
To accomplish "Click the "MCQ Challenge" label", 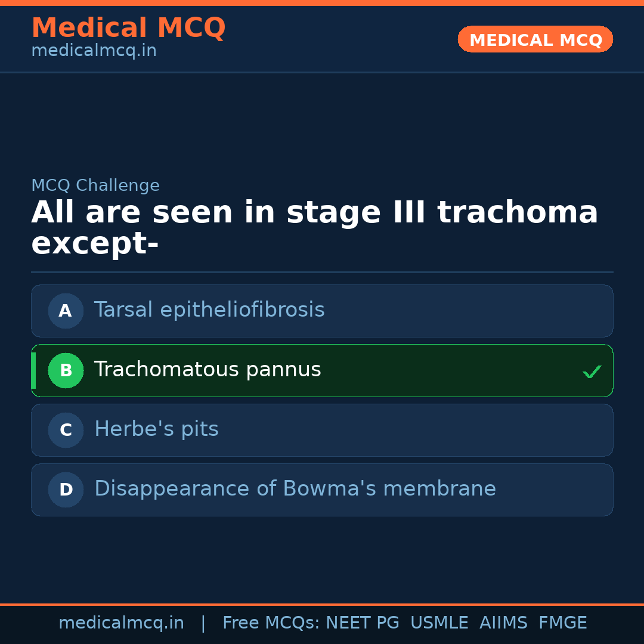I will 95,185.
